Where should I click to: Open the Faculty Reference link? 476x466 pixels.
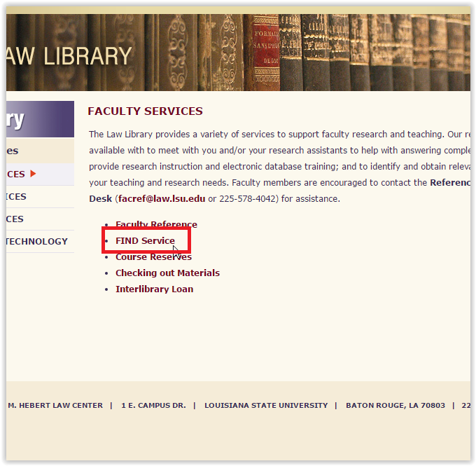pos(156,224)
